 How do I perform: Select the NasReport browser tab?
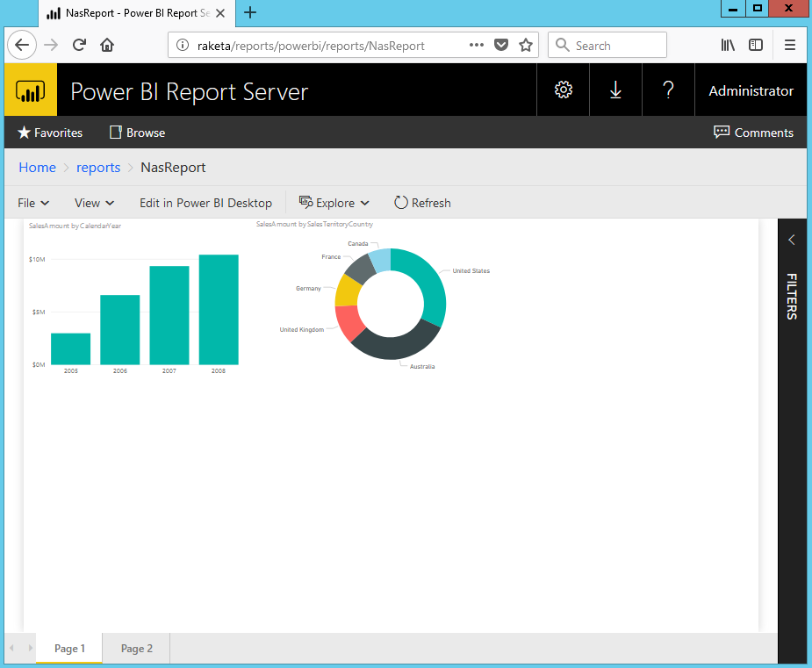point(137,13)
